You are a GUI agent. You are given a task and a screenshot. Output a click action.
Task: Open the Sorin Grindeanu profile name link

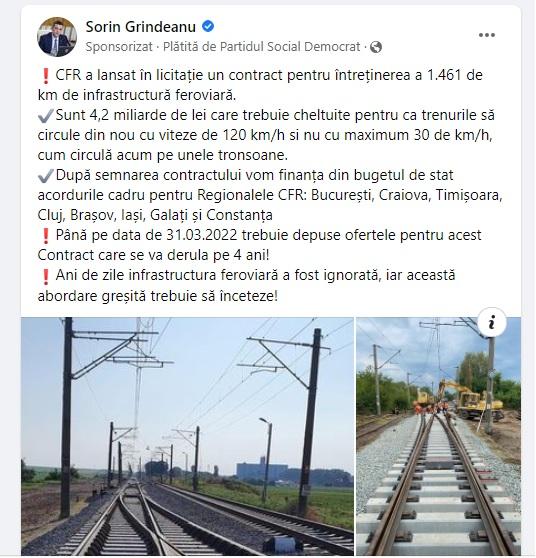(x=141, y=27)
